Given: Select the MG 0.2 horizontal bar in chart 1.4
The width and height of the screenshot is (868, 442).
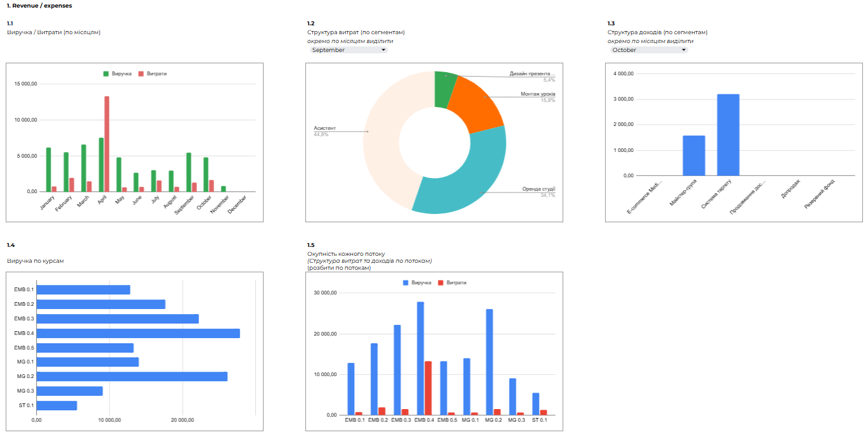Looking at the screenshot, I should click(x=132, y=377).
